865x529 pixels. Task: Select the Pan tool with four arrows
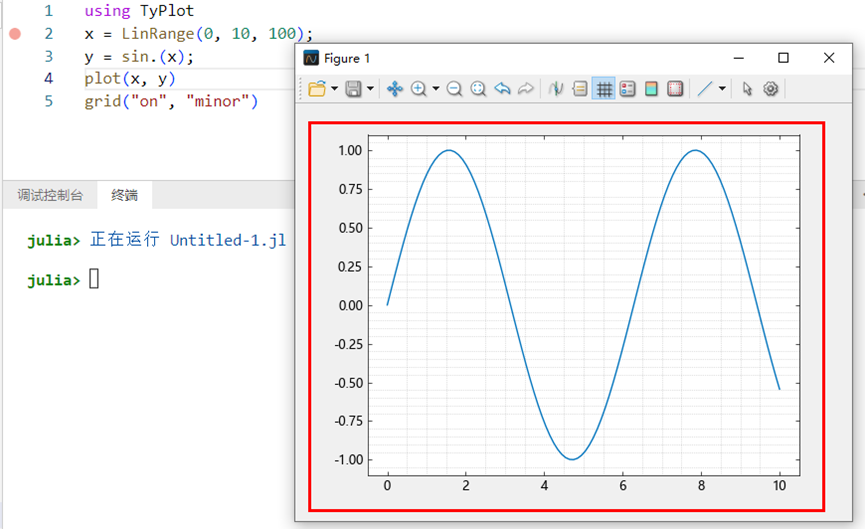coord(394,89)
